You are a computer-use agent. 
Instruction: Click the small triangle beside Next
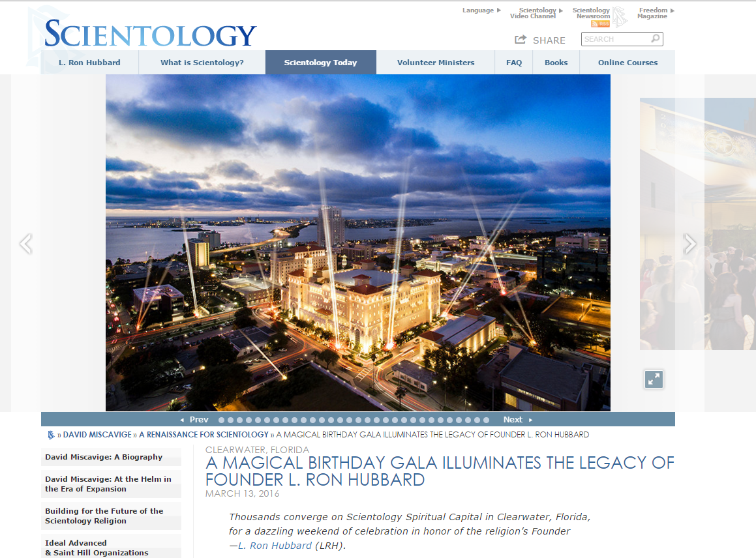click(530, 420)
